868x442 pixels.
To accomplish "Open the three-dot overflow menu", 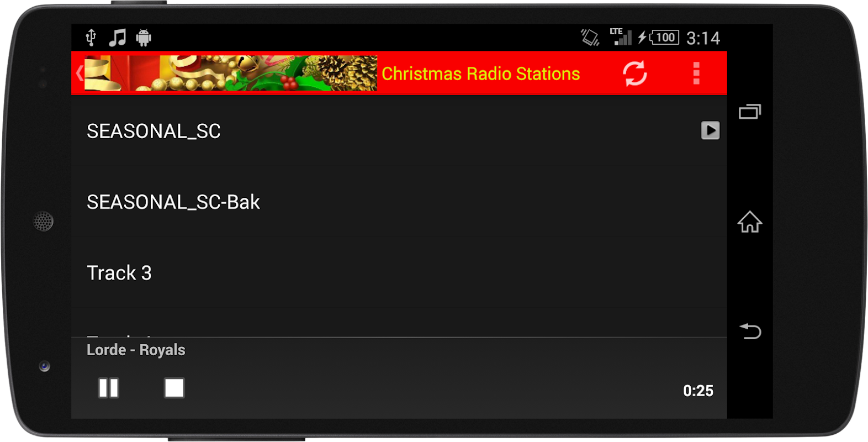I will (x=696, y=73).
